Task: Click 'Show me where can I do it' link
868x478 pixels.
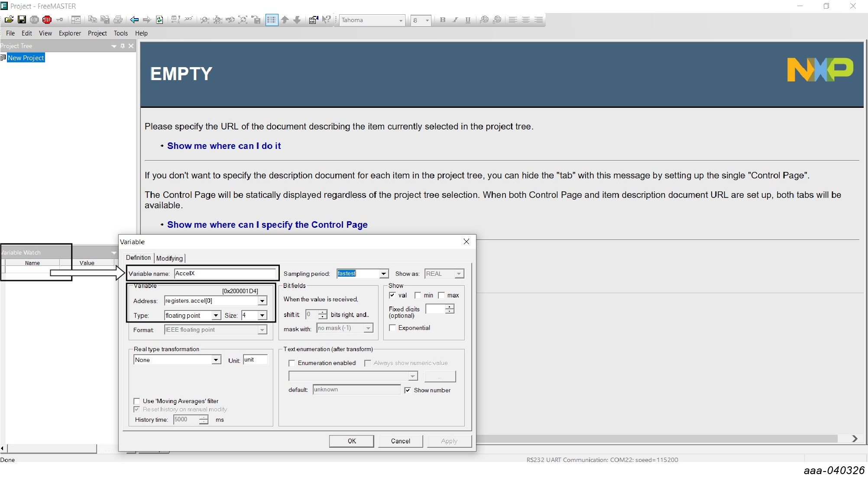Action: tap(224, 146)
